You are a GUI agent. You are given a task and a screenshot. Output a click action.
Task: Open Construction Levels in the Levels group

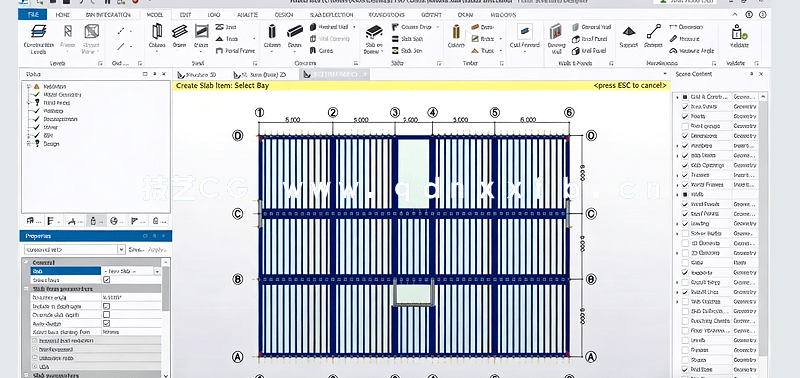38,38
